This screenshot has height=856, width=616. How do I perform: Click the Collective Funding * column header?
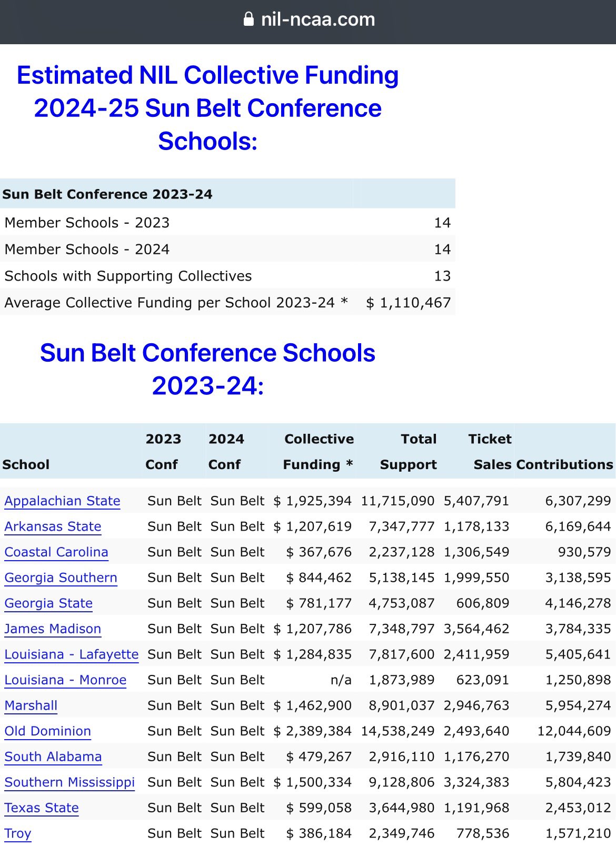318,452
